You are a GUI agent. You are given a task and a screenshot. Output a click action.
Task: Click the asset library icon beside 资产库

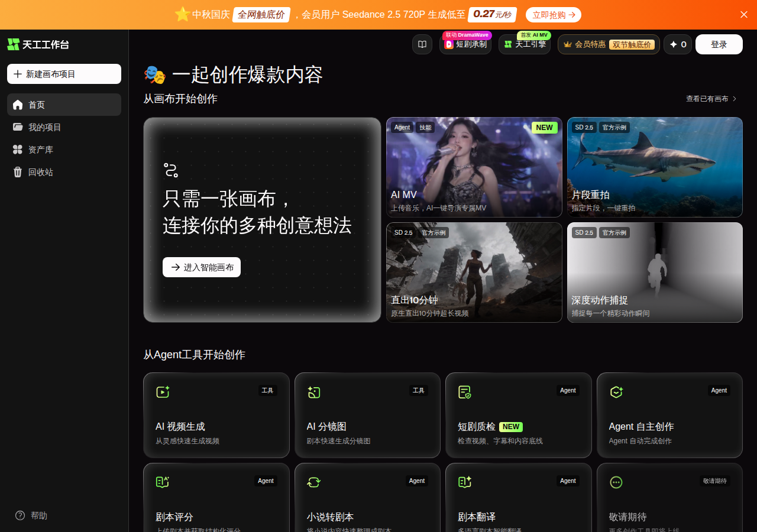[18, 150]
